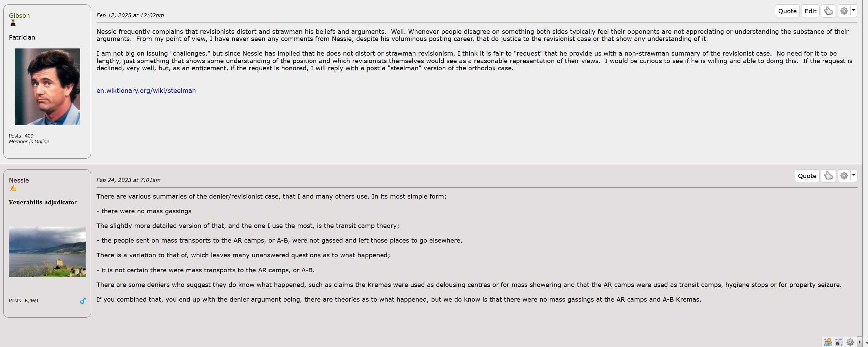Click gear icon on Gibson's post
Image resolution: width=868 pixels, height=347 pixels.
(x=844, y=11)
